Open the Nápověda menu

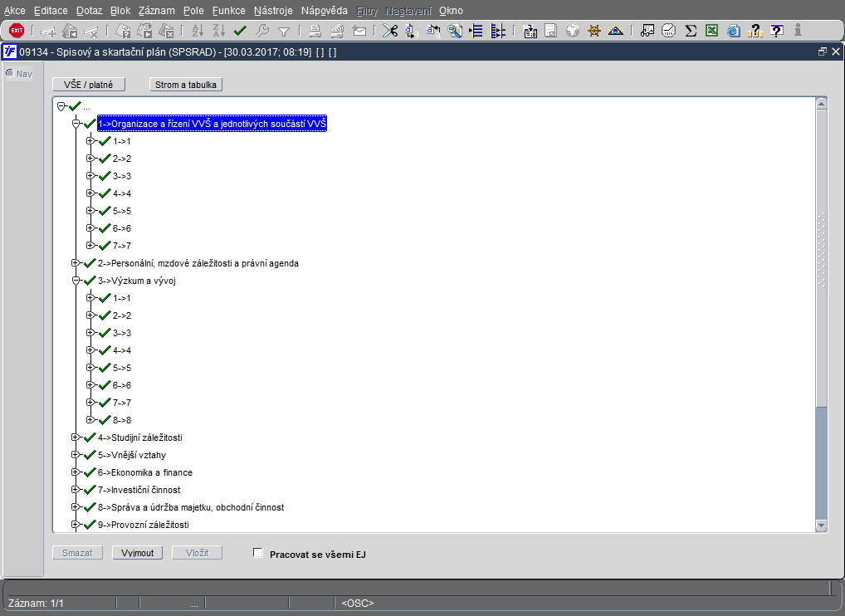point(325,11)
